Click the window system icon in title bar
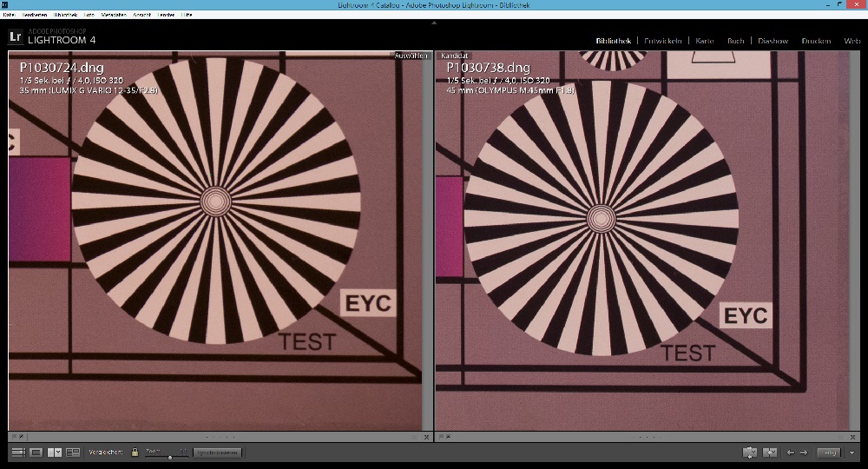 pos(4,5)
